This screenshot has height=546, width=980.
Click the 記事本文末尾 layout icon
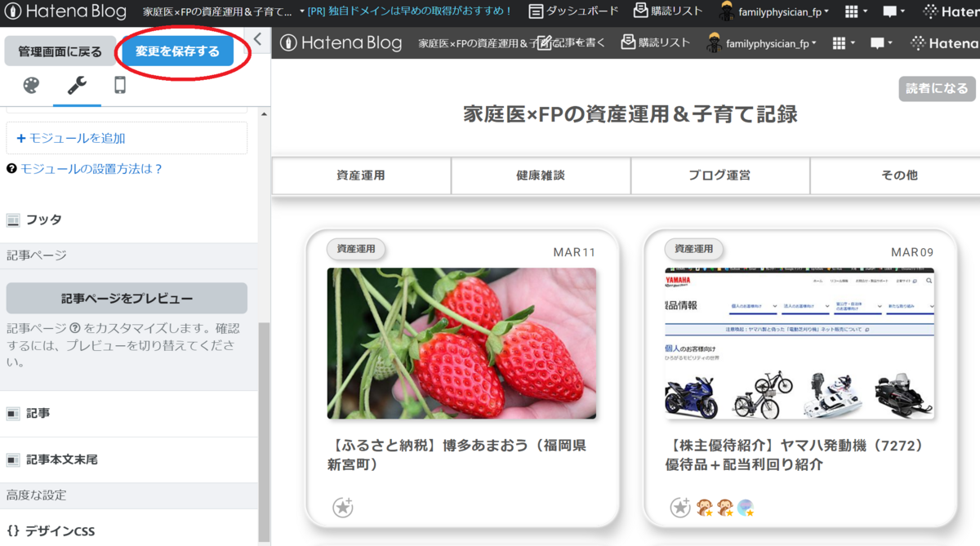[12, 459]
